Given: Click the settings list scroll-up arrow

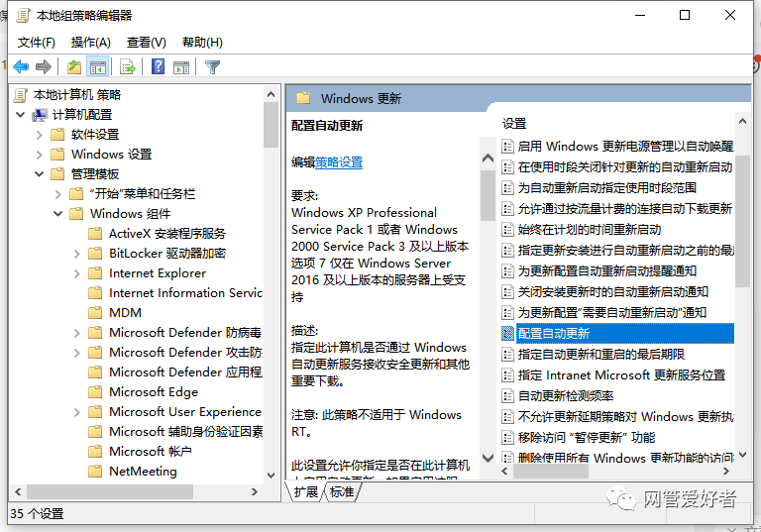Looking at the screenshot, I should 742,121.
